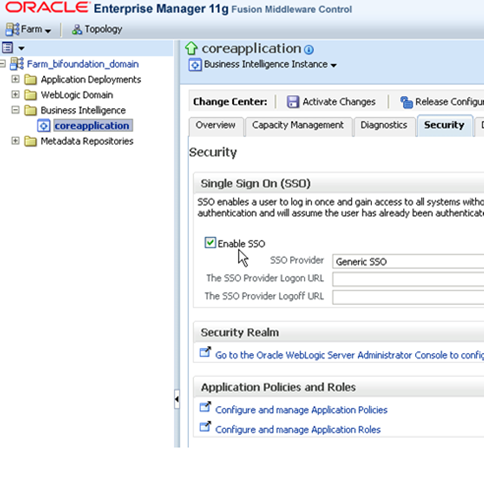Click the Single Sign On (SSO) header
Image resolution: width=484 pixels, height=480 pixels.
256,184
